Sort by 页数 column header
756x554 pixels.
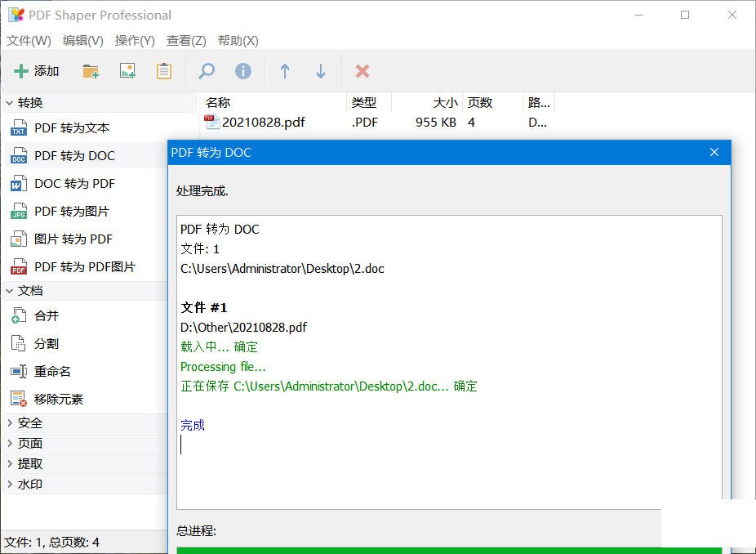(493, 102)
